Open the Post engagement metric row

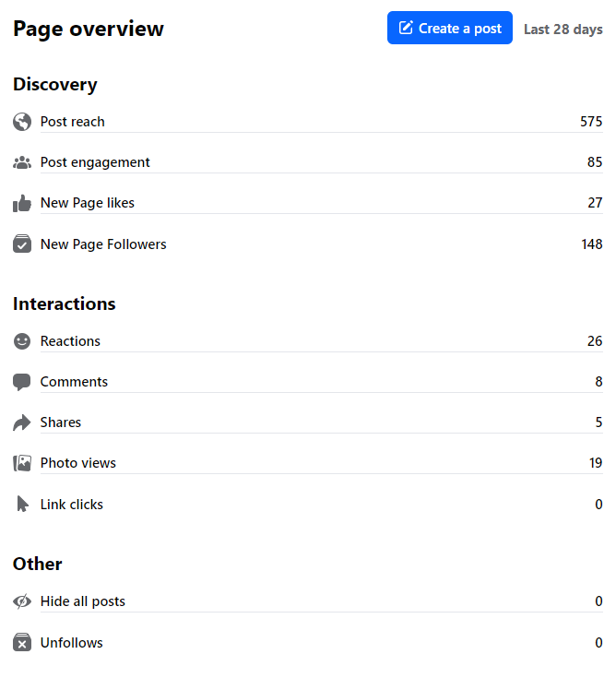point(95,162)
